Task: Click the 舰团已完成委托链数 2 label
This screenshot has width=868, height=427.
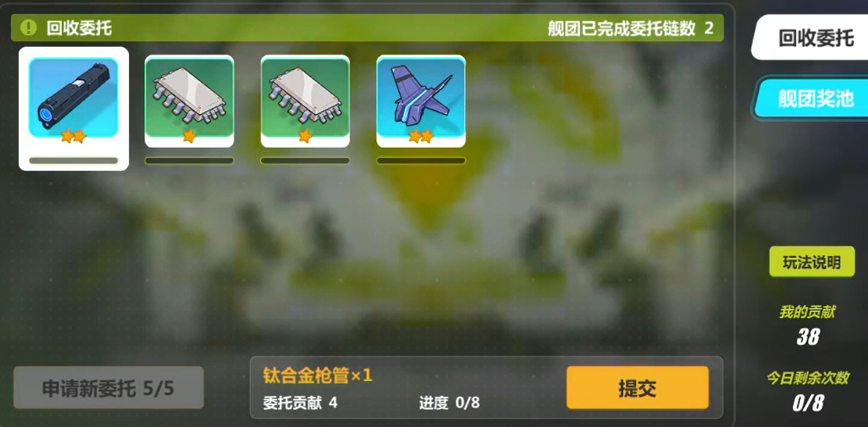Action: [x=630, y=28]
